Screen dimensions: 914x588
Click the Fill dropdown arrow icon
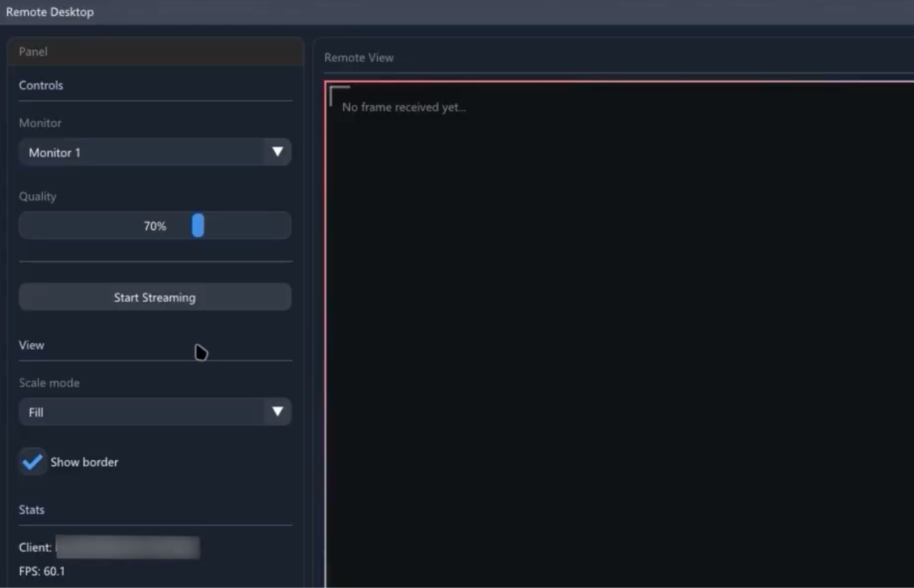click(278, 412)
